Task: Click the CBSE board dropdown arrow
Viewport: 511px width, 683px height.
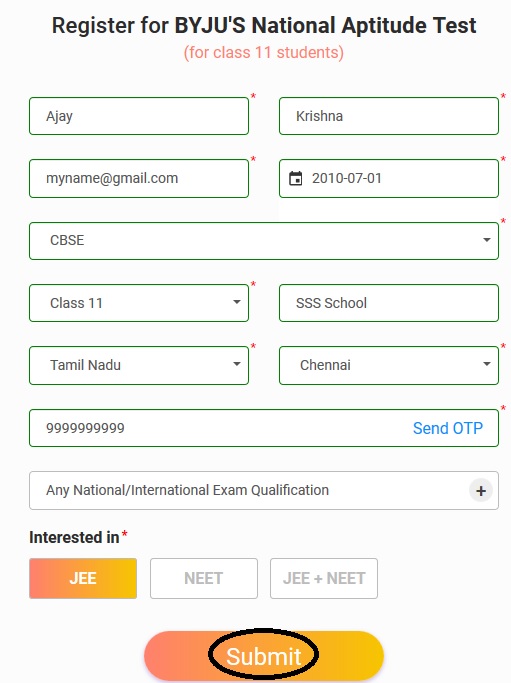Action: coord(487,240)
